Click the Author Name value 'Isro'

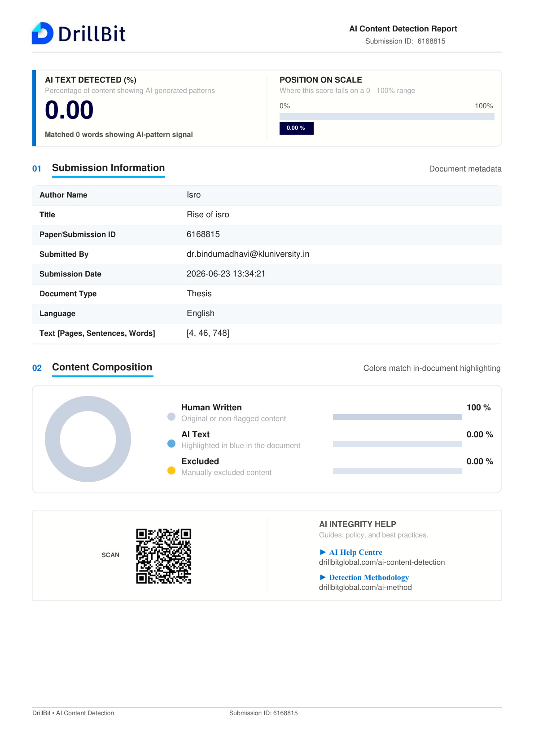point(194,195)
